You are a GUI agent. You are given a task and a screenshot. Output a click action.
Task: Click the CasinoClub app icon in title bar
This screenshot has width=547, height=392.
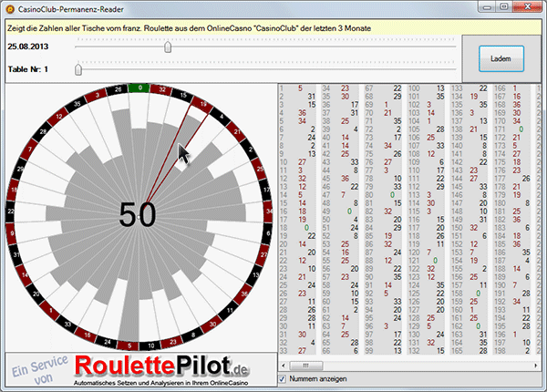[10, 9]
